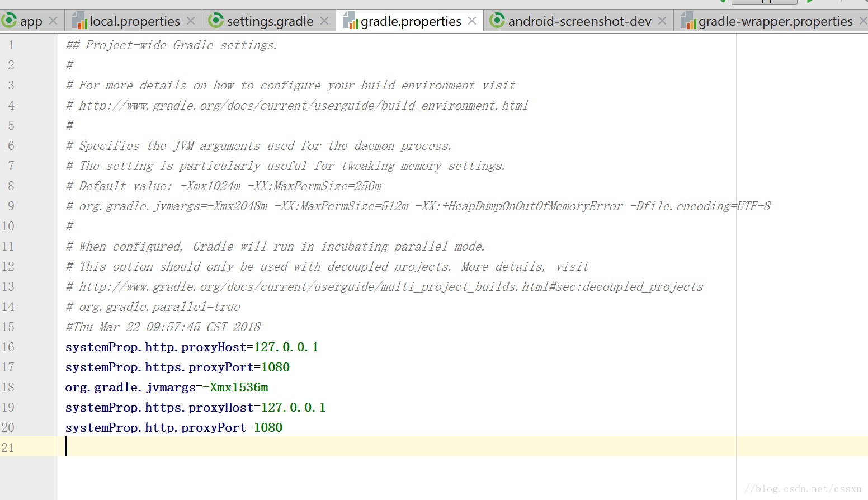Close the app tab

point(53,21)
